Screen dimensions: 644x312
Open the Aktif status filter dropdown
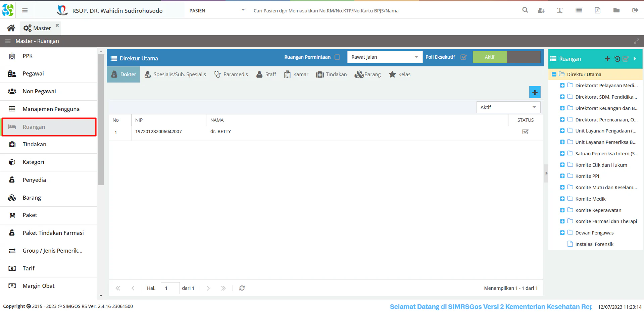click(x=508, y=107)
